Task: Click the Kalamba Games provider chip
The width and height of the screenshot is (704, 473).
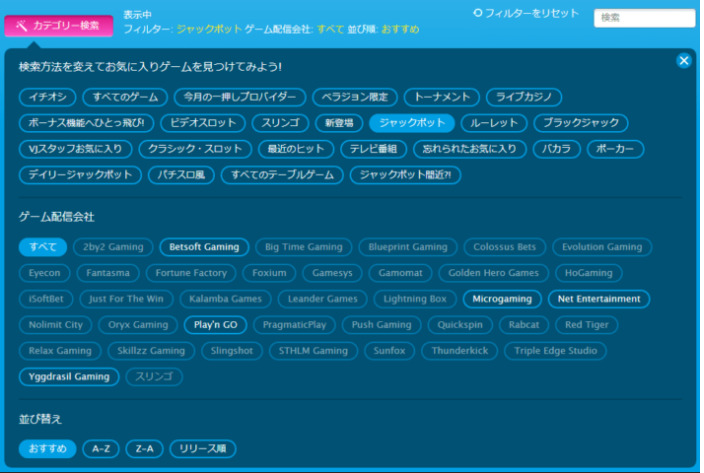Action: point(225,299)
